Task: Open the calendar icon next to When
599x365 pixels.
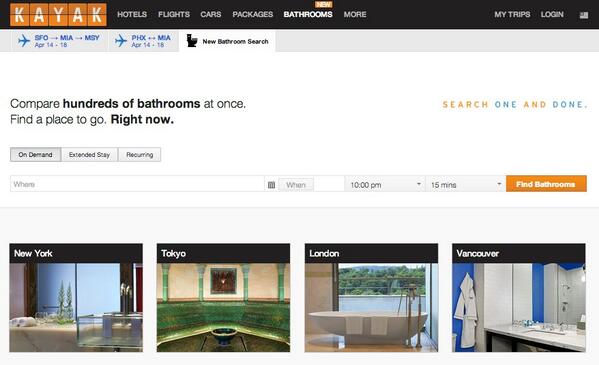Action: pos(271,185)
